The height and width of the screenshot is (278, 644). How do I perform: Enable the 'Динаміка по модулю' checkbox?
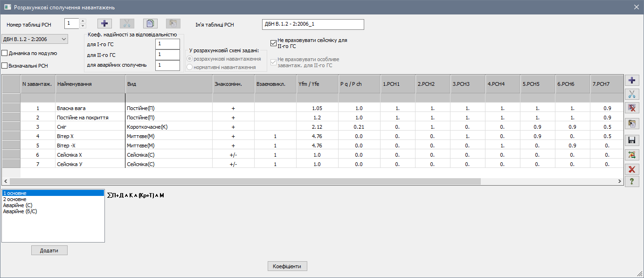click(5, 53)
